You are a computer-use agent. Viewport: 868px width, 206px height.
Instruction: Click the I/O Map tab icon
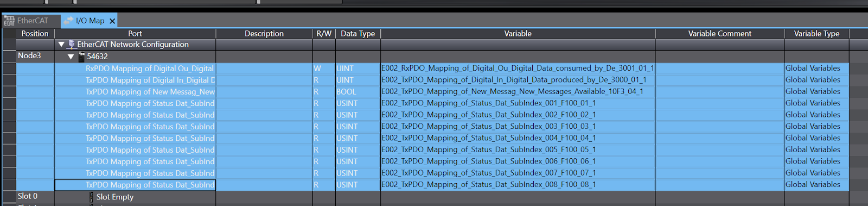coord(68,21)
